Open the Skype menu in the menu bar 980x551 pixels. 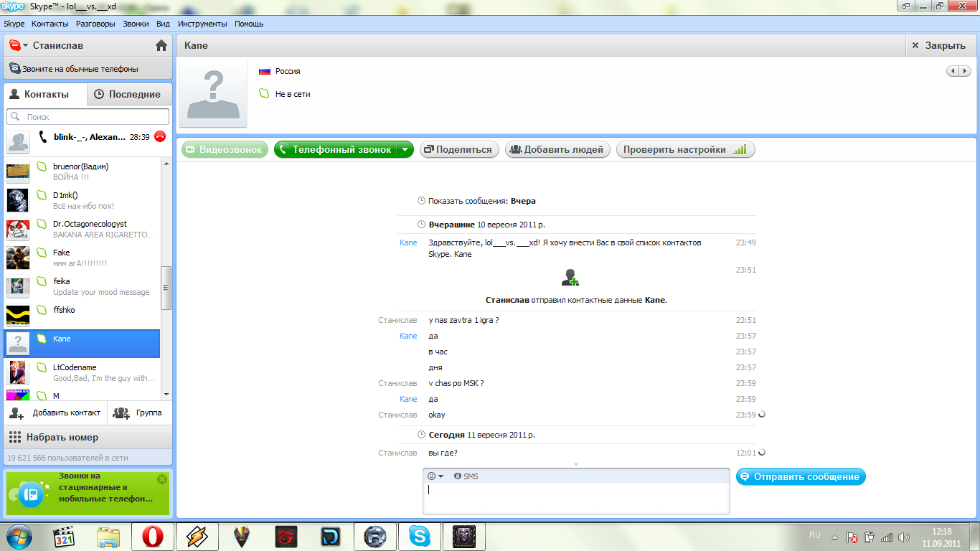(14, 24)
